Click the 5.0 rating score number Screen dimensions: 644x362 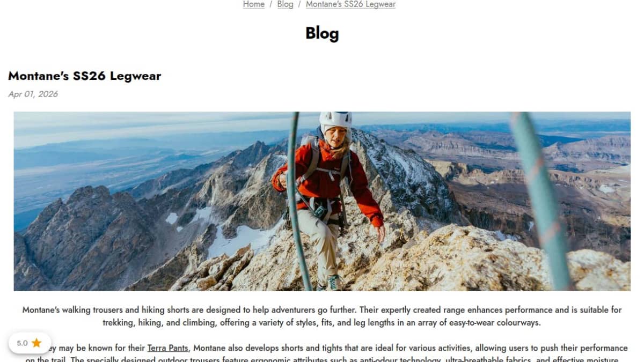click(22, 343)
